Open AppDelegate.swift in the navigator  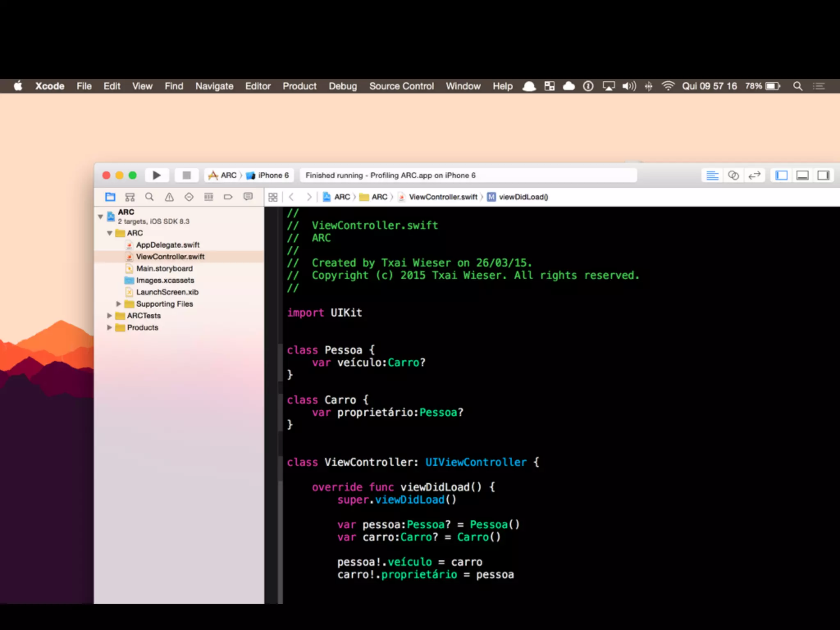pos(167,245)
